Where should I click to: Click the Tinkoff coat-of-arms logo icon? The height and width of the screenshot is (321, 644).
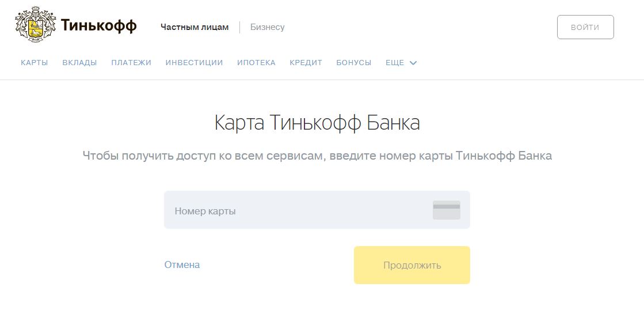(35, 24)
